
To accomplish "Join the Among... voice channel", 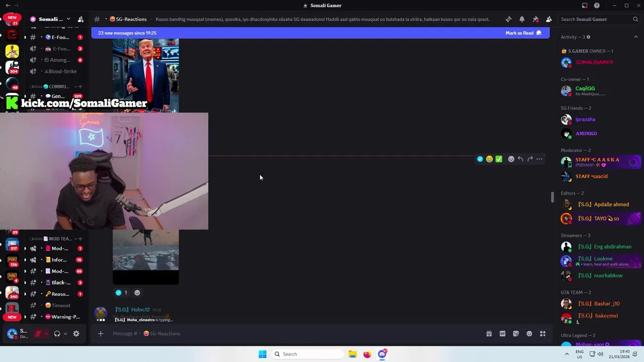I will coord(56,60).
